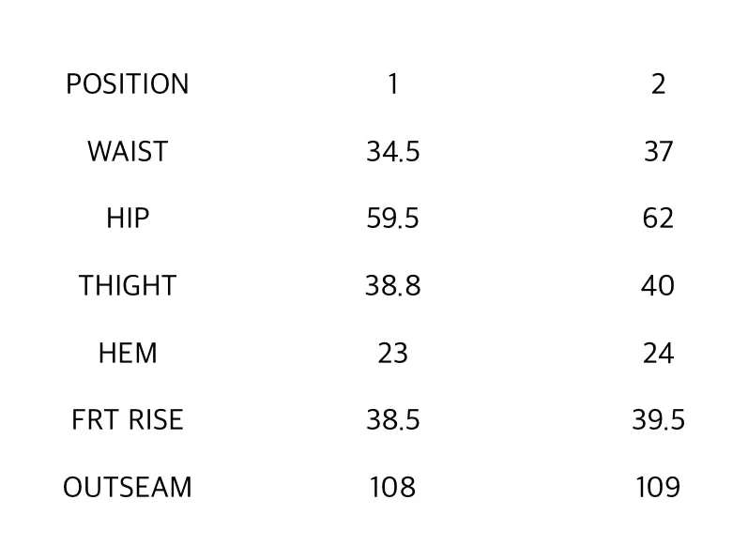Click the POSITION header label
Image resolution: width=748 pixels, height=560 pixels.
click(128, 84)
